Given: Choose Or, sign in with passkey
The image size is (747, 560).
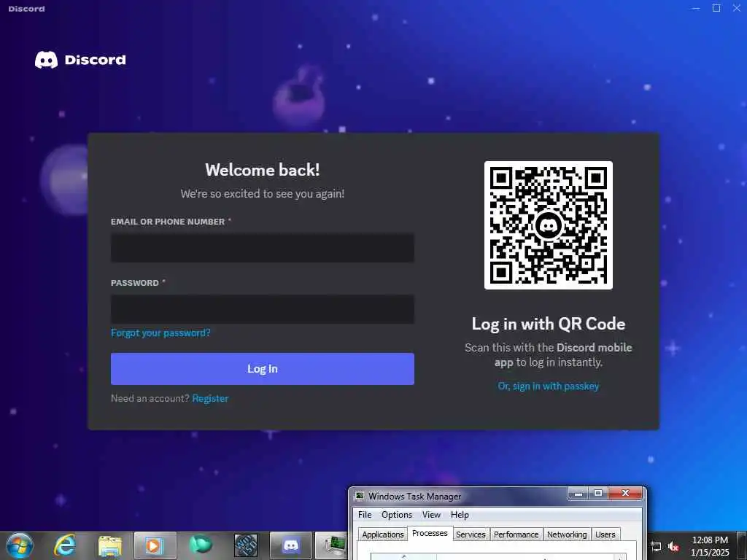Looking at the screenshot, I should 549,386.
